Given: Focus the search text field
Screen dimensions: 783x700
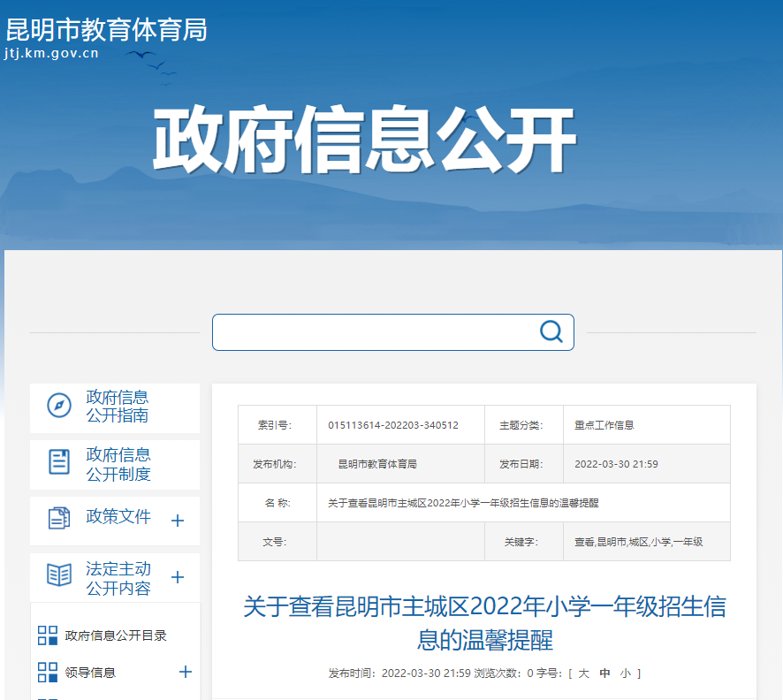Looking at the screenshot, I should pos(375,332).
